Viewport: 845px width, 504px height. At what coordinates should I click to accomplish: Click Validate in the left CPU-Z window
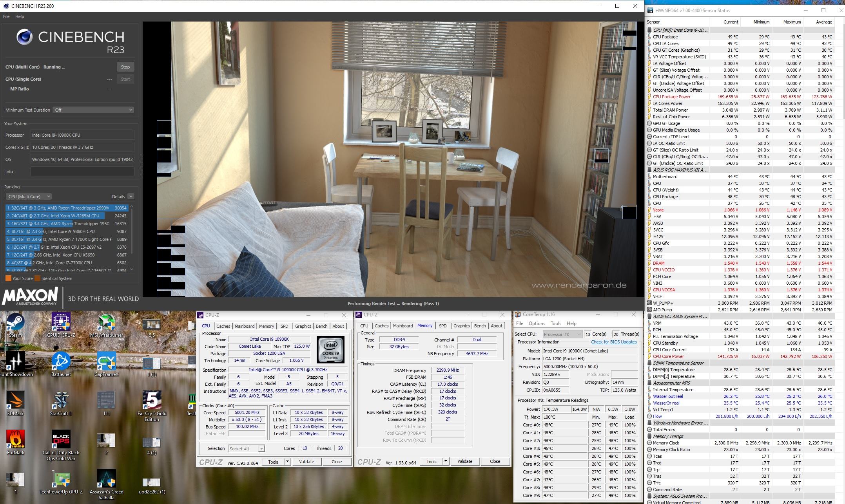click(306, 462)
